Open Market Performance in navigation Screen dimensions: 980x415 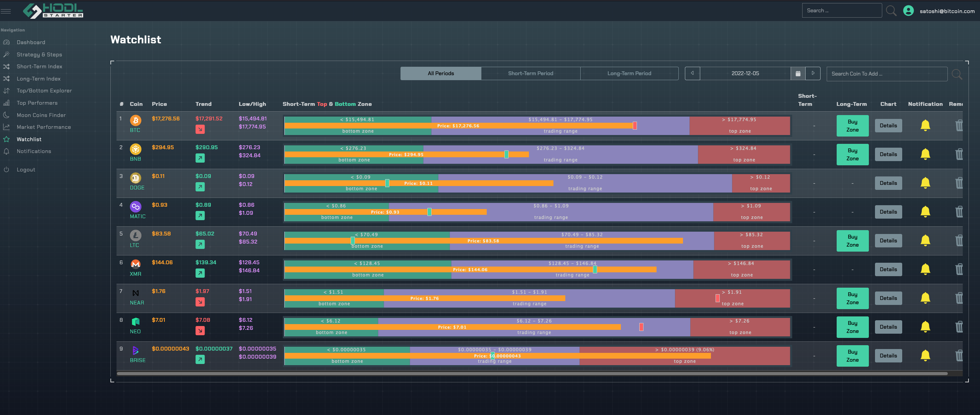[44, 127]
